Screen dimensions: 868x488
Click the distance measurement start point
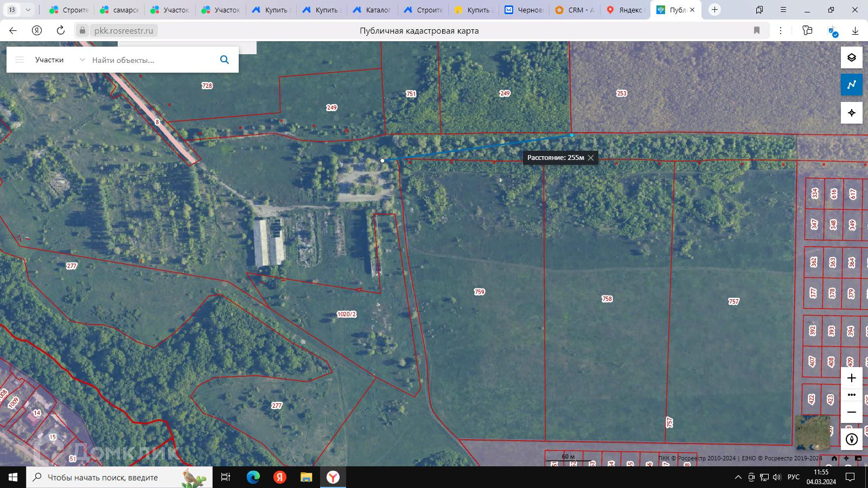tap(382, 160)
